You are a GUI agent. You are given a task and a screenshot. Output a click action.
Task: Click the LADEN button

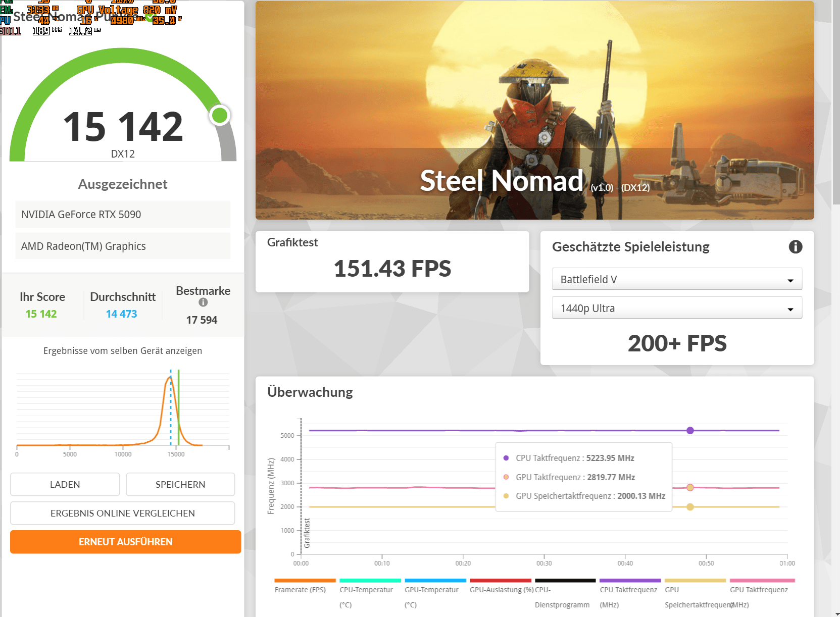(65, 484)
